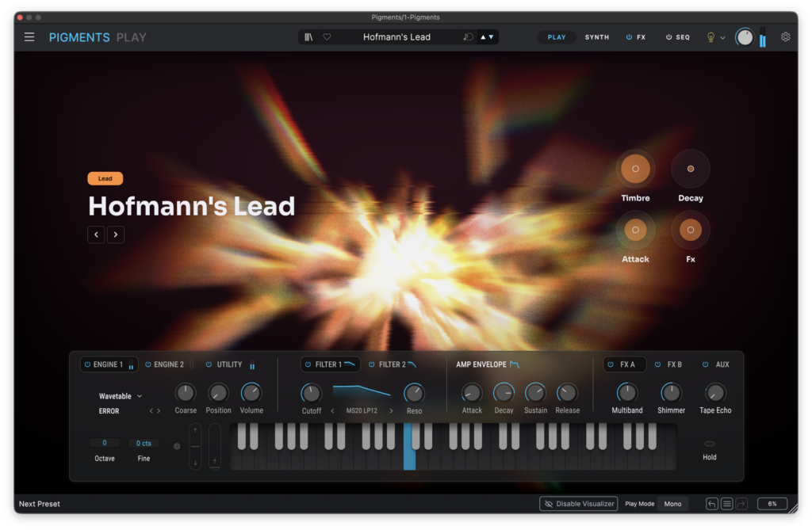The image size is (812, 530).
Task: Click the Engine 1 level meter icon
Action: [x=131, y=365]
